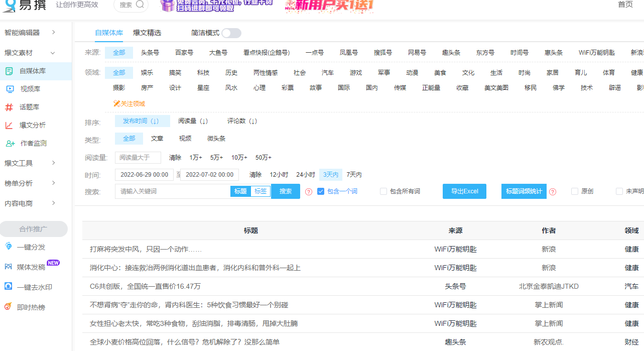Select 科技 domain filter
Viewport: 644px width, 351px height.
[203, 73]
